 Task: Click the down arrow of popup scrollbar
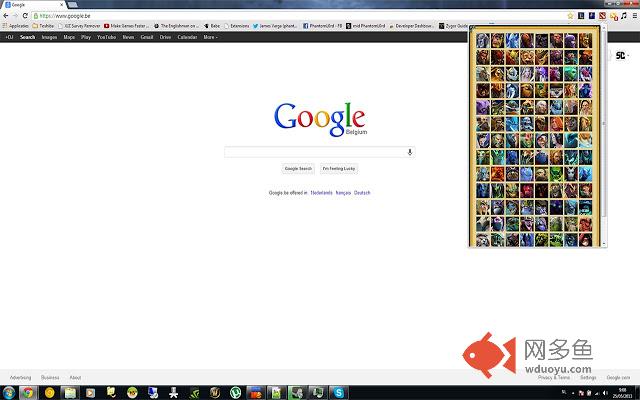coord(604,244)
